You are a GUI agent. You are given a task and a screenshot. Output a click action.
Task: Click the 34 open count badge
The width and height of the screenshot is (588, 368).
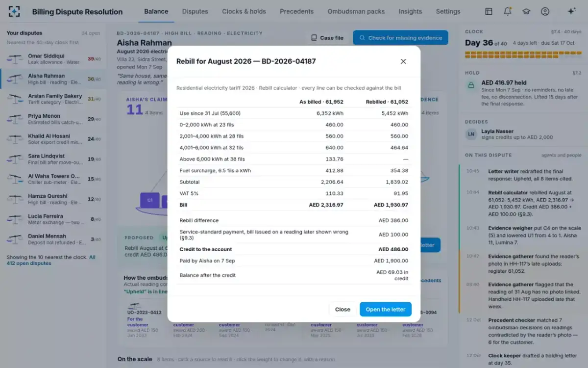coord(91,33)
